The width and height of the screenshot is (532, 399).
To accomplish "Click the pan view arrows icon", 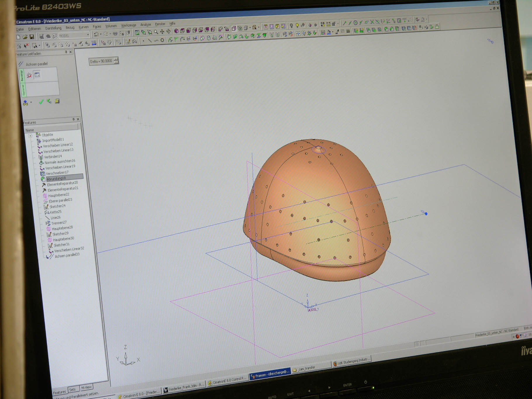I will (x=162, y=32).
